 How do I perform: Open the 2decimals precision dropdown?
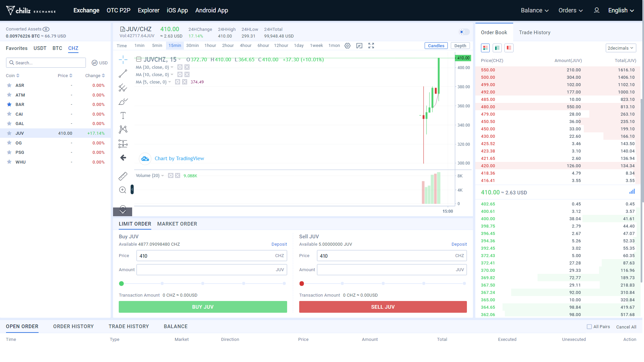[621, 48]
